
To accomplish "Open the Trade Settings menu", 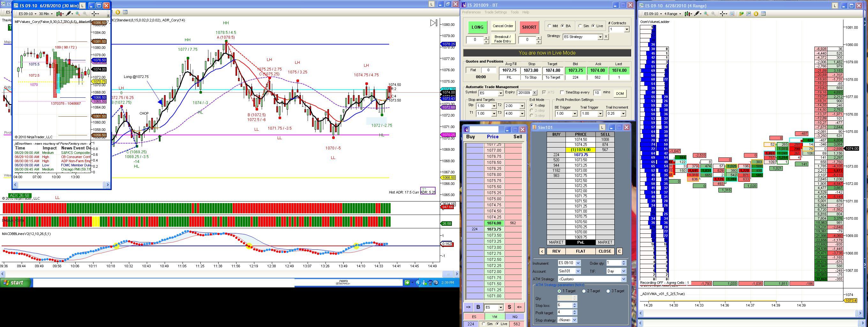I will click(x=496, y=12).
